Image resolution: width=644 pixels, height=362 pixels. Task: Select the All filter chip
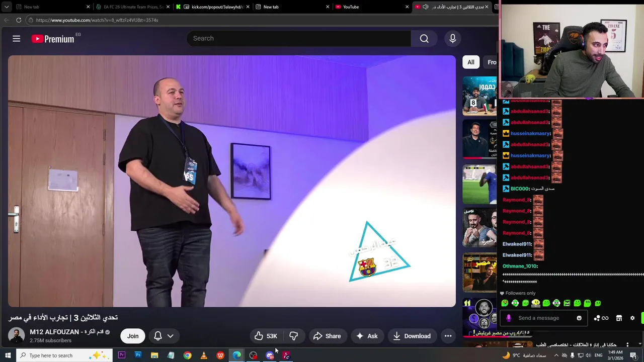(x=471, y=62)
